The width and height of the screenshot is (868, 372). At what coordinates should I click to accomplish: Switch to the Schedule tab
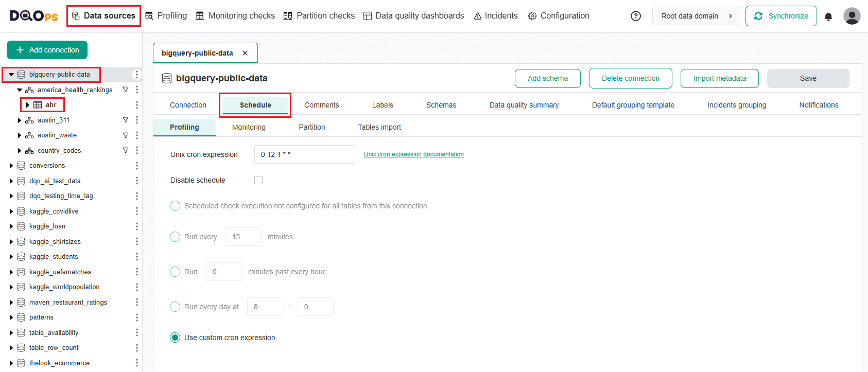[255, 105]
